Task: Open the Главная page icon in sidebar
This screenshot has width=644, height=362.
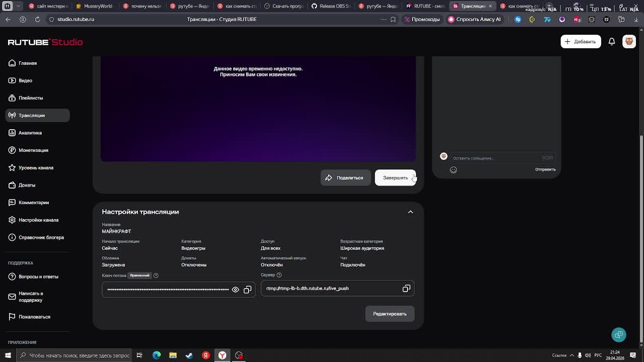Action: [x=12, y=63]
